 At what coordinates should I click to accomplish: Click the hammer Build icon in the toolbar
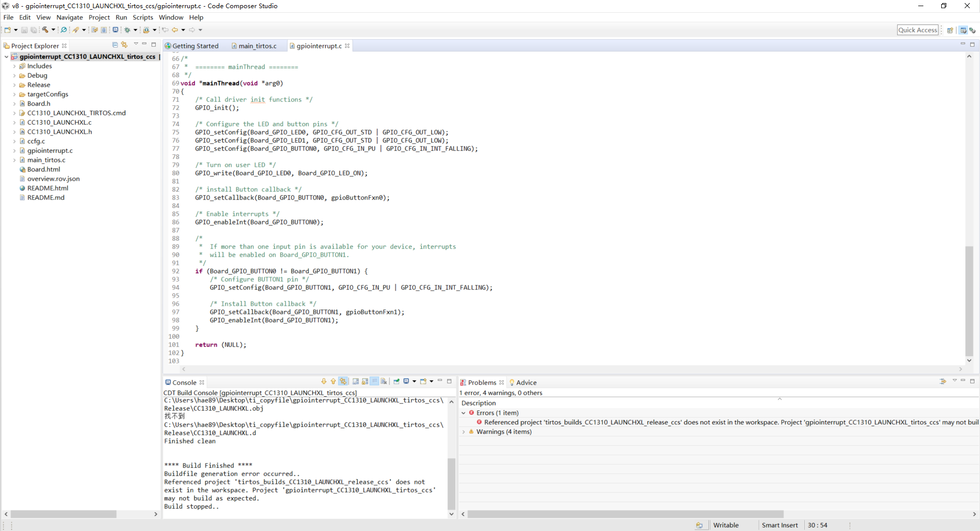[x=45, y=30]
